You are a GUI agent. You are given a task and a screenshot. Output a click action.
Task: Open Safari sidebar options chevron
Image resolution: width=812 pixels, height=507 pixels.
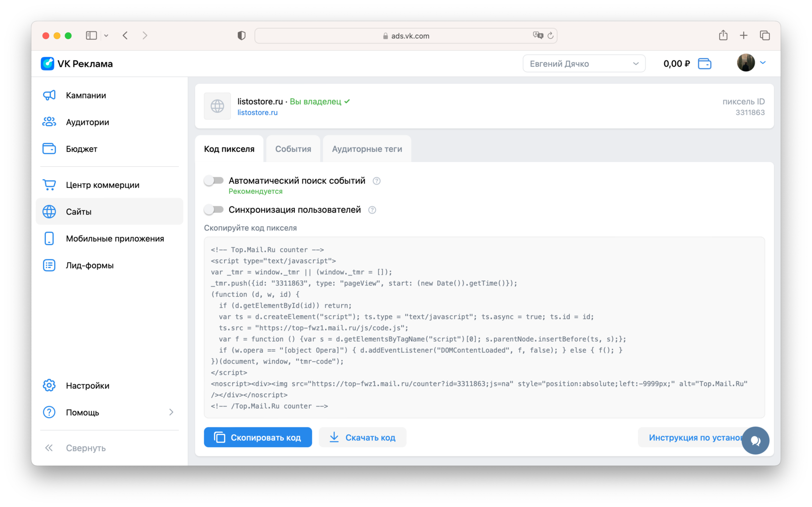[x=106, y=35]
